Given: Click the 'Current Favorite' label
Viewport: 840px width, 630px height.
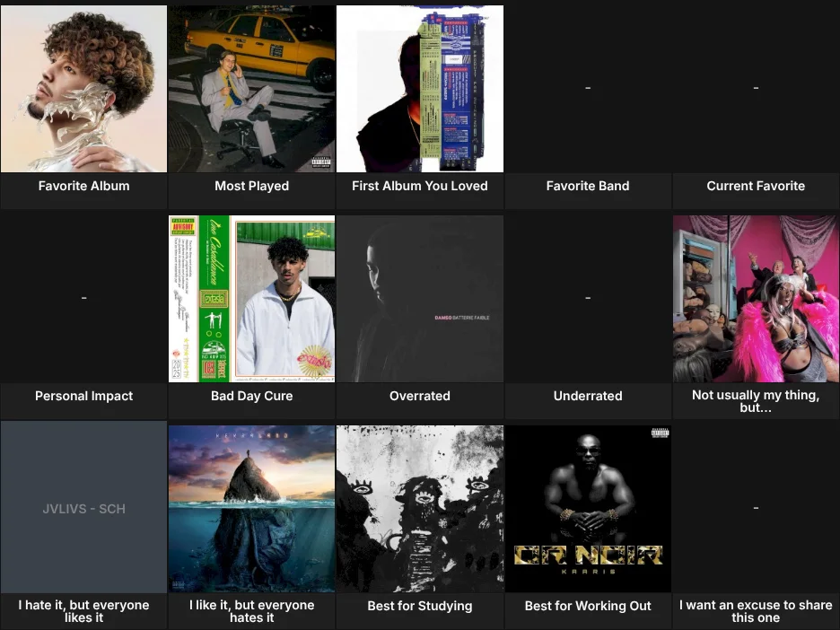Looking at the screenshot, I should click(x=756, y=186).
